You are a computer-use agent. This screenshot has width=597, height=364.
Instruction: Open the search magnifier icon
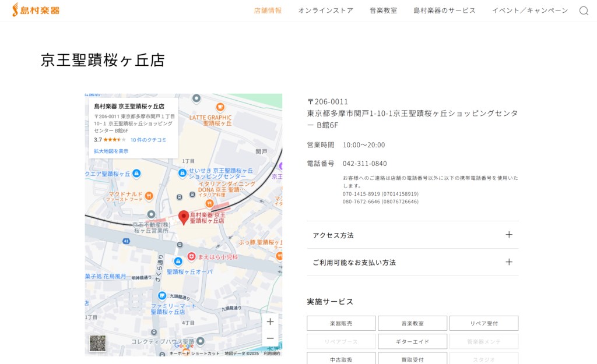tap(584, 10)
